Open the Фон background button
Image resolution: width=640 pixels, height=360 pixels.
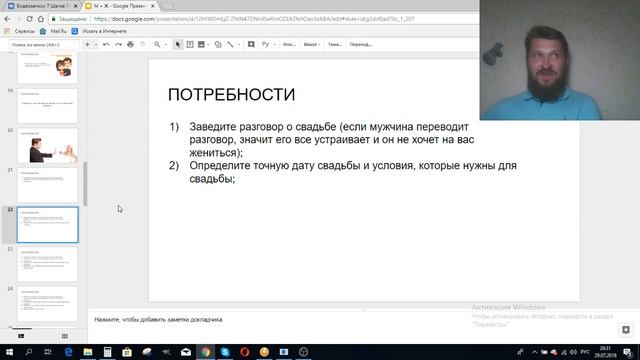[x=289, y=44]
